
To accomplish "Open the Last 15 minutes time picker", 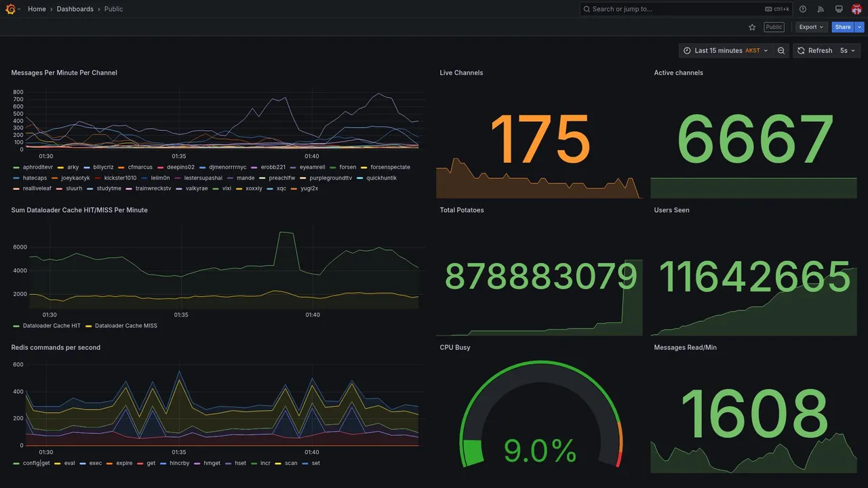I will pyautogui.click(x=726, y=51).
